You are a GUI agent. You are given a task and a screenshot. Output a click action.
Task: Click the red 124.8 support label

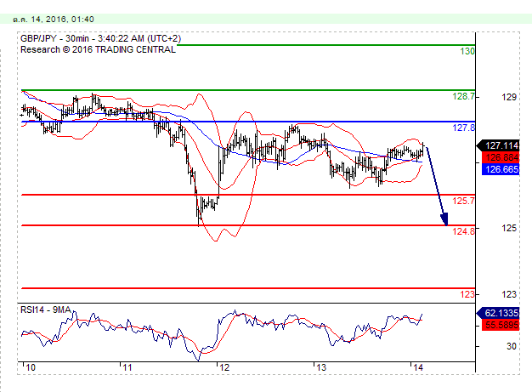(x=463, y=231)
